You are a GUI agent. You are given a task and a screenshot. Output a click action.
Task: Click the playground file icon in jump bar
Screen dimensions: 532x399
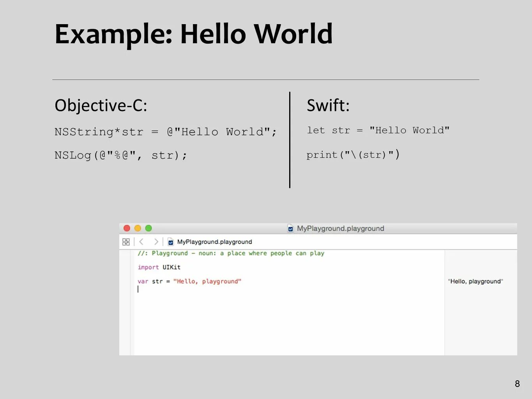171,242
